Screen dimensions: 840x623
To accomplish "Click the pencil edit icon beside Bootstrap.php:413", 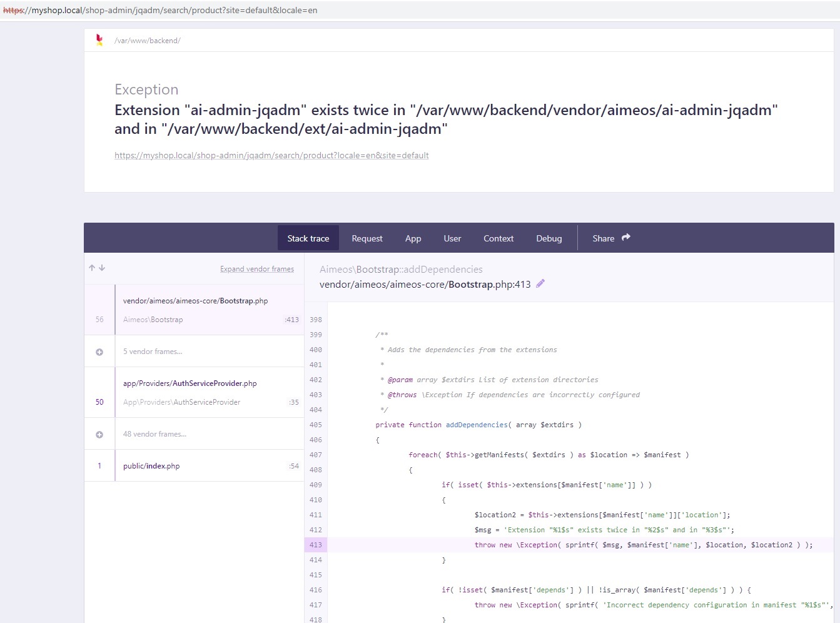I will (540, 284).
